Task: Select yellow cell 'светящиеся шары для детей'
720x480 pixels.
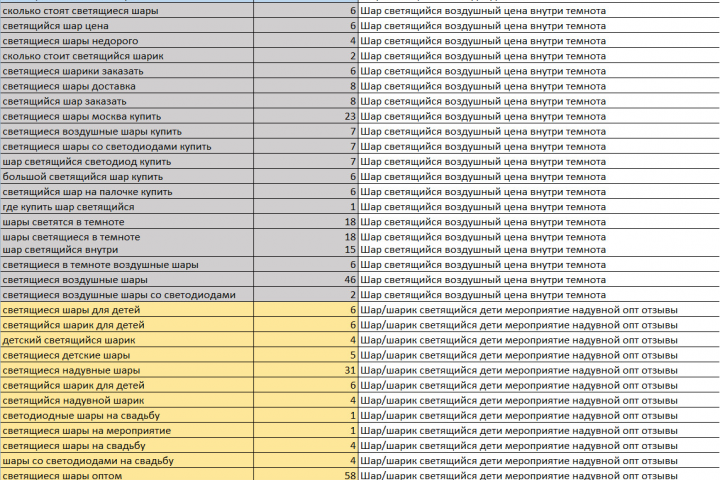Action: point(127,310)
